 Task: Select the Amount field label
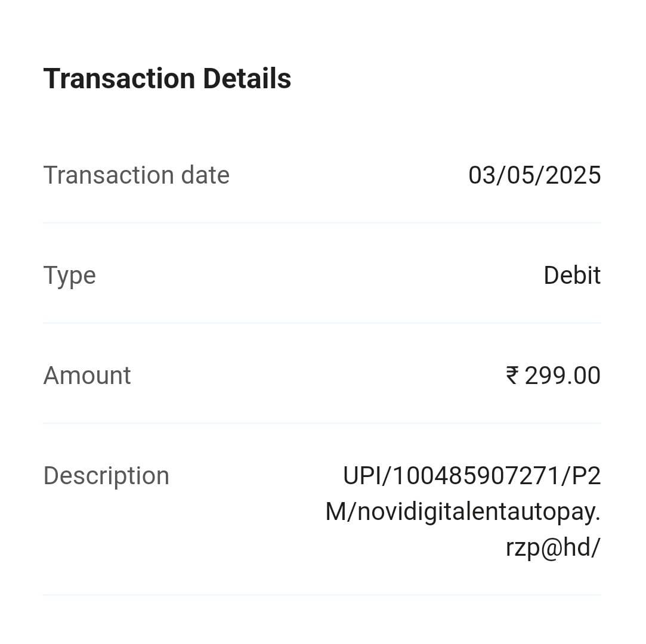coord(87,376)
